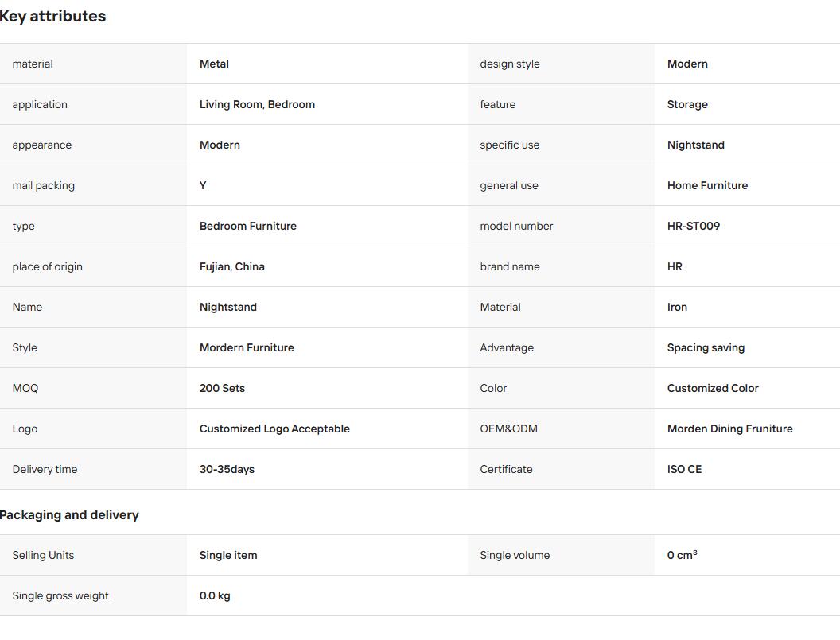Select the Bedroom Furniture type value

pyautogui.click(x=248, y=226)
